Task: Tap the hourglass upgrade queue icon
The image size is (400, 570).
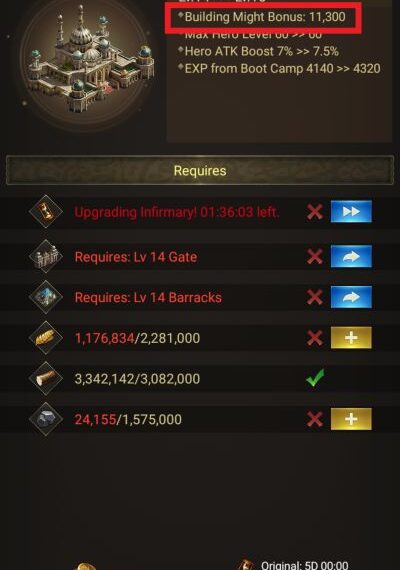Action: [45, 211]
